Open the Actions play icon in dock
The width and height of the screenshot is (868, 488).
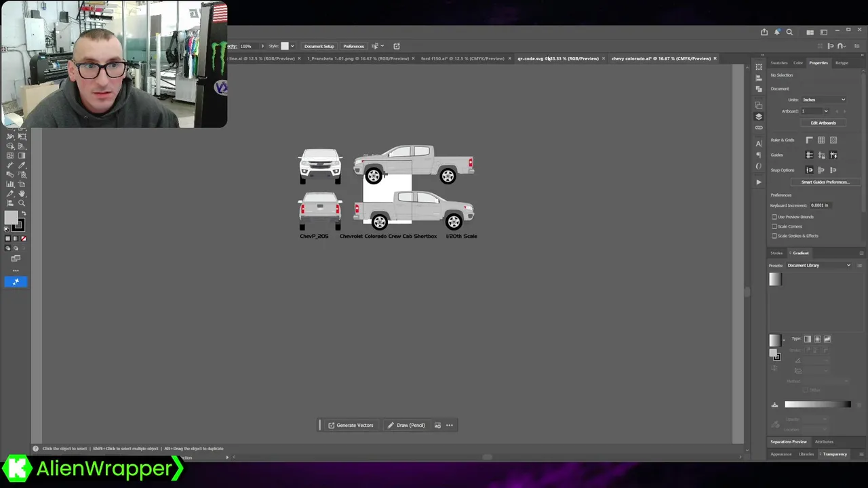click(x=759, y=182)
